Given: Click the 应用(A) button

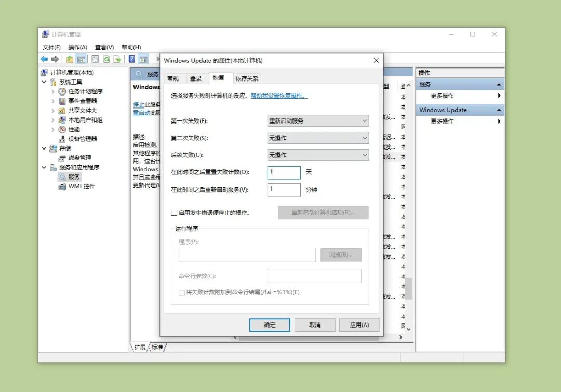Looking at the screenshot, I should click(359, 325).
